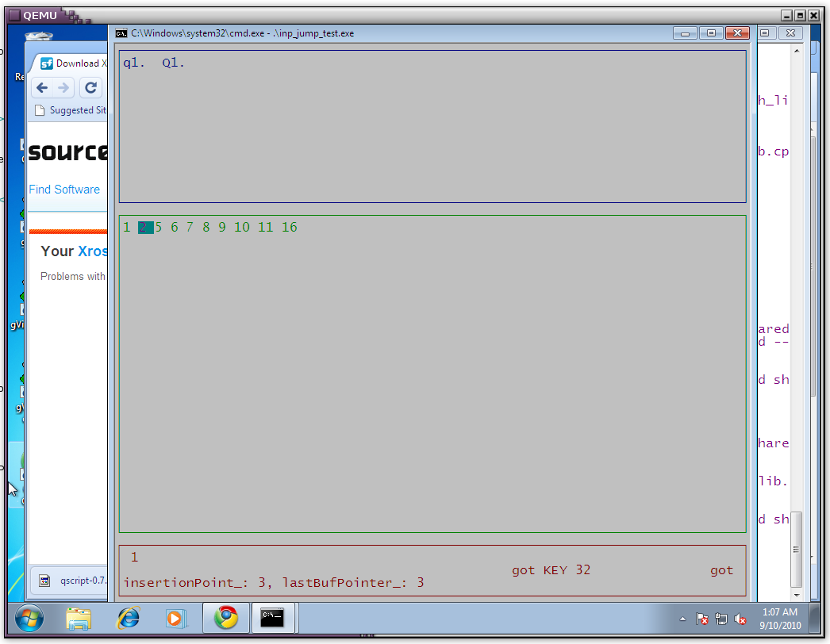Launch Internet Explorer from the taskbar
Screen dimensions: 830x644
tap(128, 617)
